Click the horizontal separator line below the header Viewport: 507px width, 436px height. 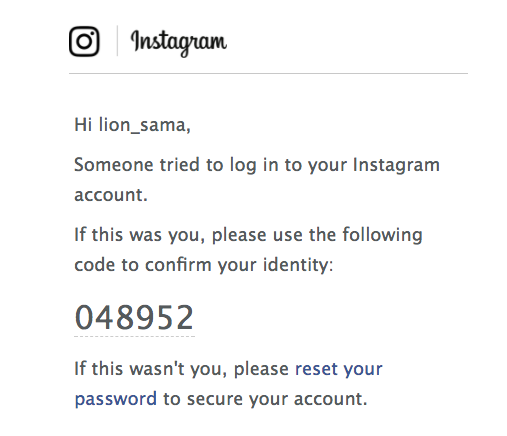tap(268, 73)
